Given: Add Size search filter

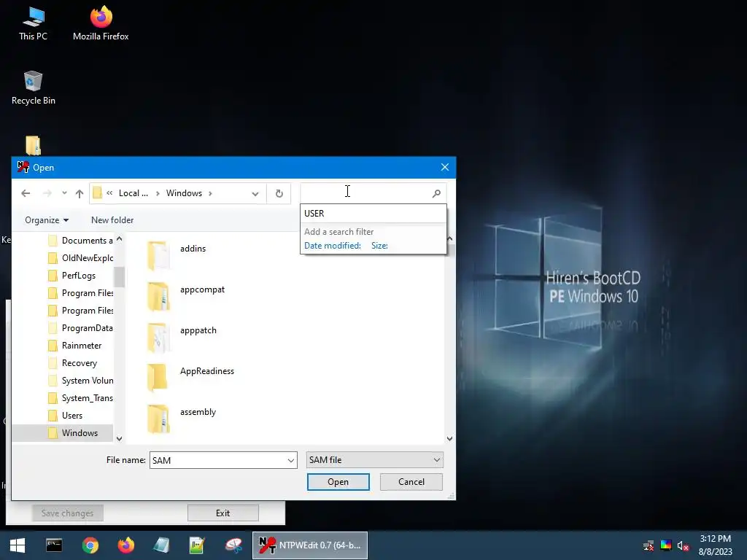Looking at the screenshot, I should pyautogui.click(x=379, y=246).
